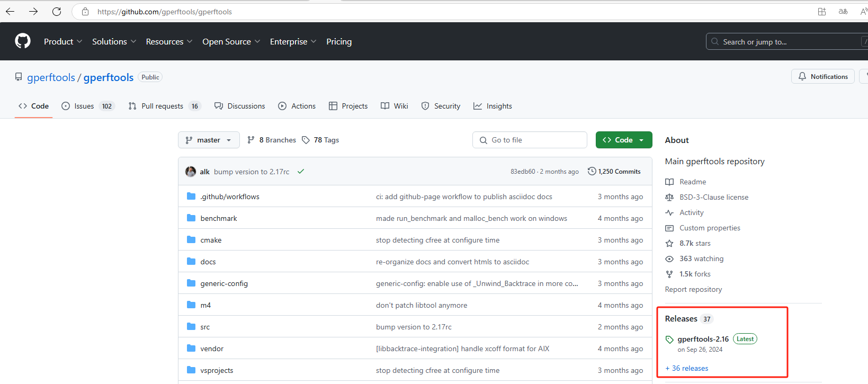The height and width of the screenshot is (384, 868).
Task: Open the Actions tab
Action: 297,106
